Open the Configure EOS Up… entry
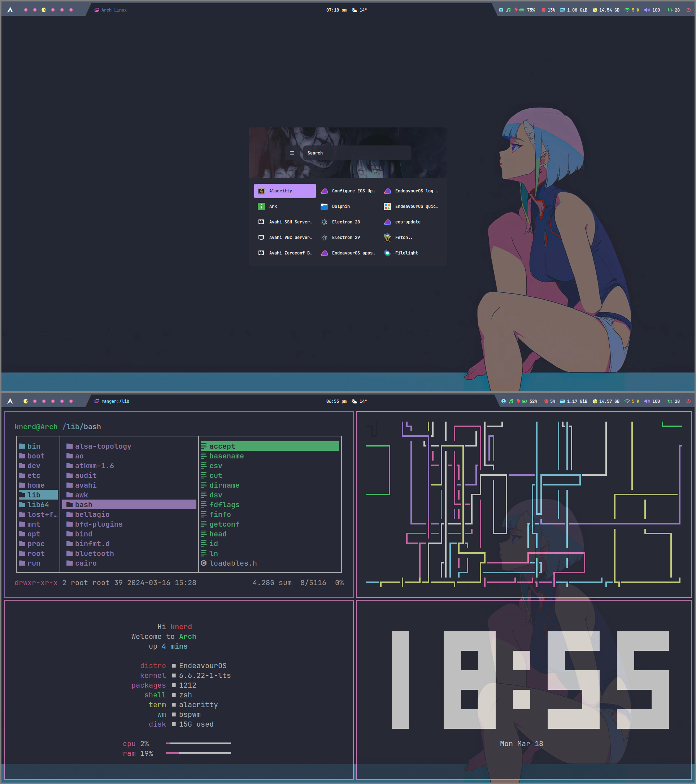This screenshot has height=784, width=696. point(348,191)
